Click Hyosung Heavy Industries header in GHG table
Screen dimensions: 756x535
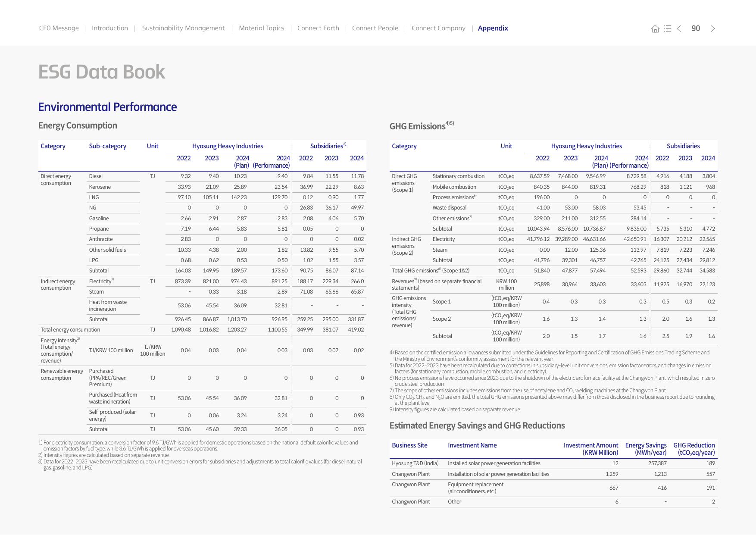click(x=587, y=146)
